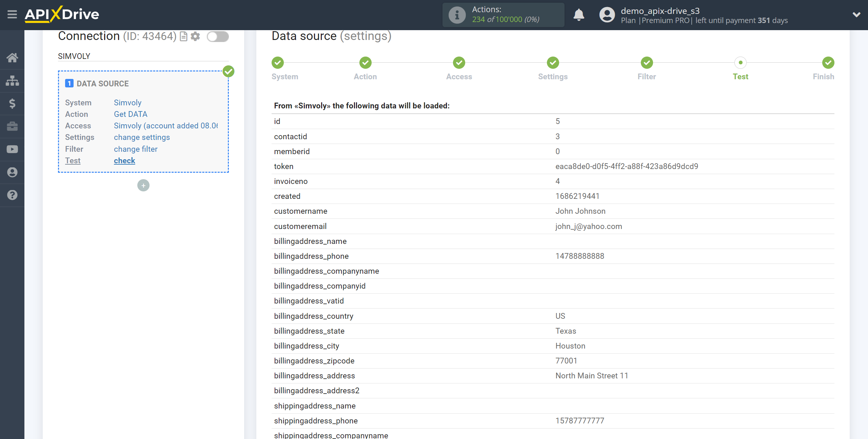Click the add new block plus button
This screenshot has height=439, width=868.
(x=143, y=185)
